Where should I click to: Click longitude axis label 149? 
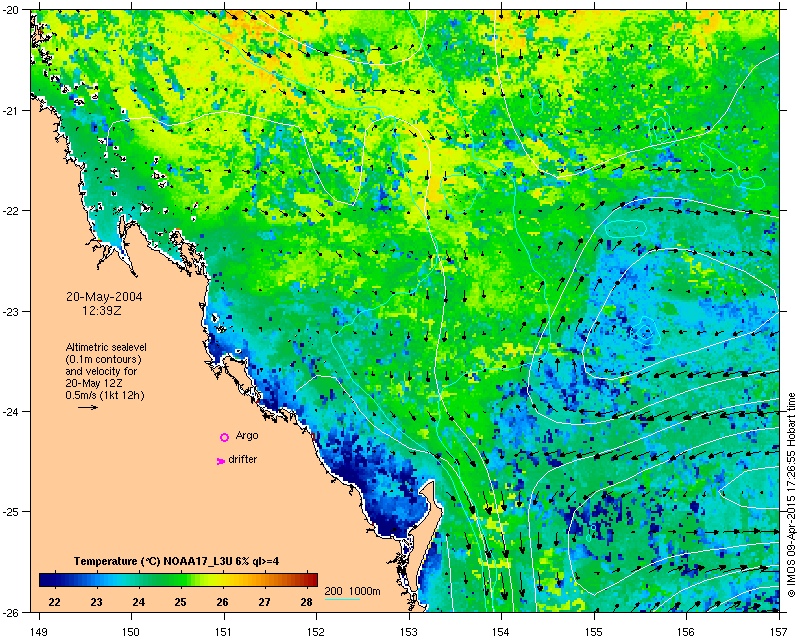pos(39,632)
